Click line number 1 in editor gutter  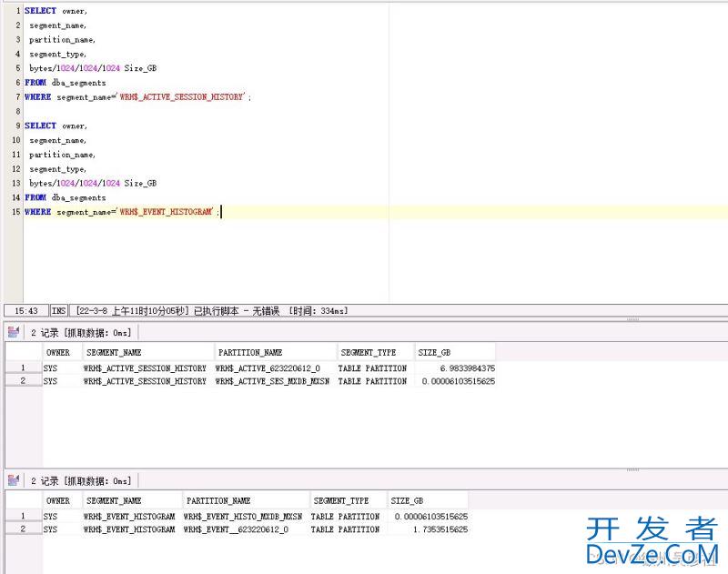click(17, 11)
